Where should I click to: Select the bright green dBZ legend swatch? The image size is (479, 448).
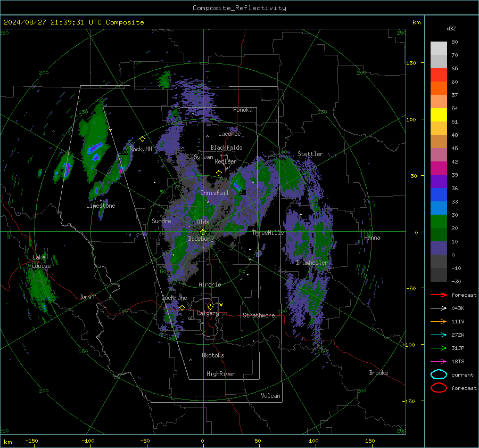[439, 222]
